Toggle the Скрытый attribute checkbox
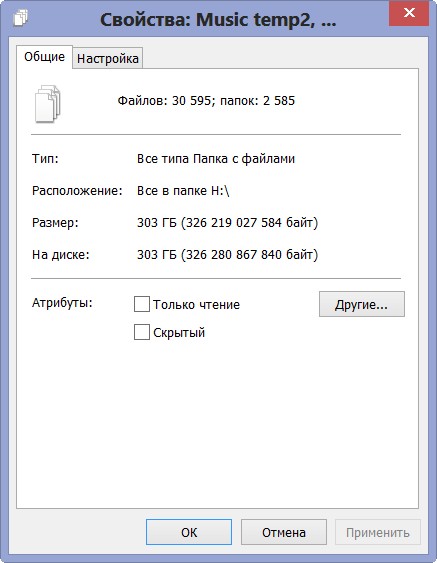 141,332
